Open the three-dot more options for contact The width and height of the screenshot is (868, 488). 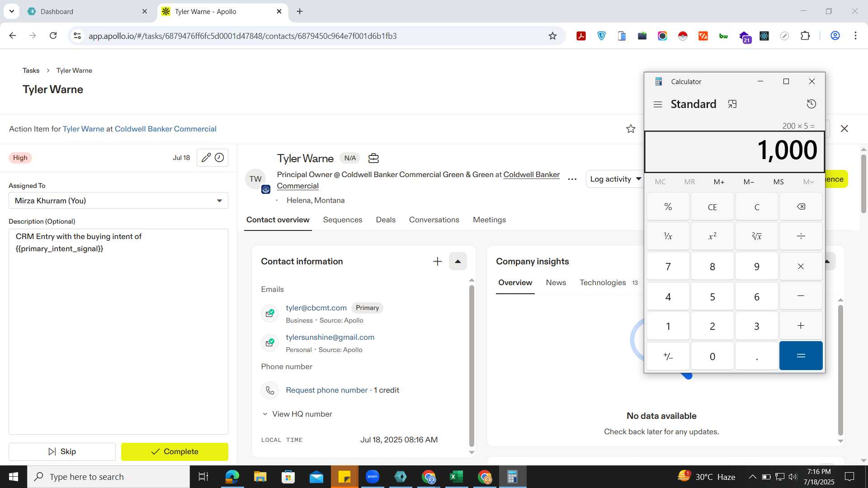click(572, 179)
